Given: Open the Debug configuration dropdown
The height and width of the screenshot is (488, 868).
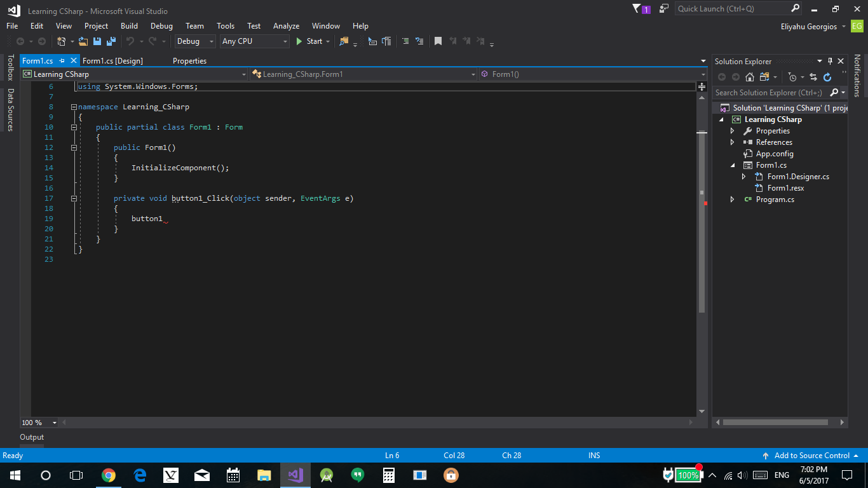Looking at the screenshot, I should click(194, 41).
